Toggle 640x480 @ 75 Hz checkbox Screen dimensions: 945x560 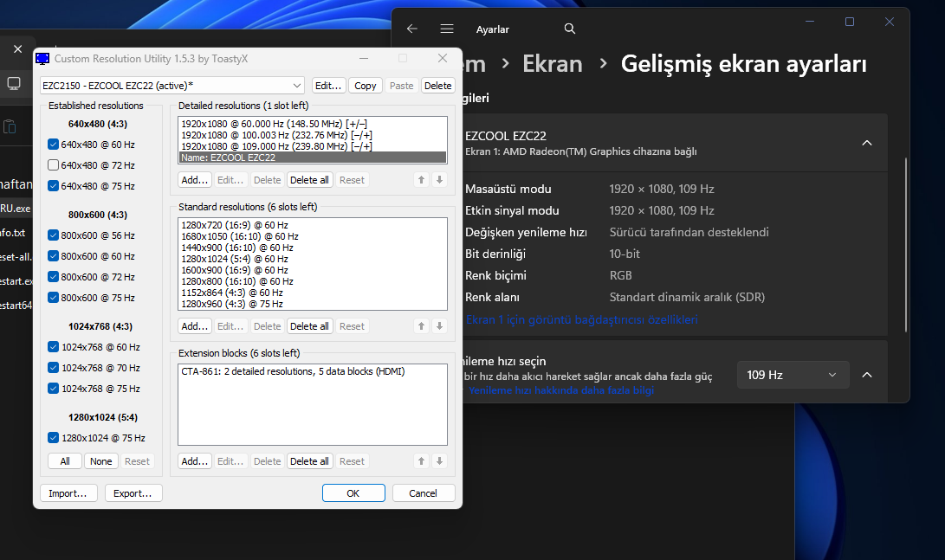coord(53,186)
